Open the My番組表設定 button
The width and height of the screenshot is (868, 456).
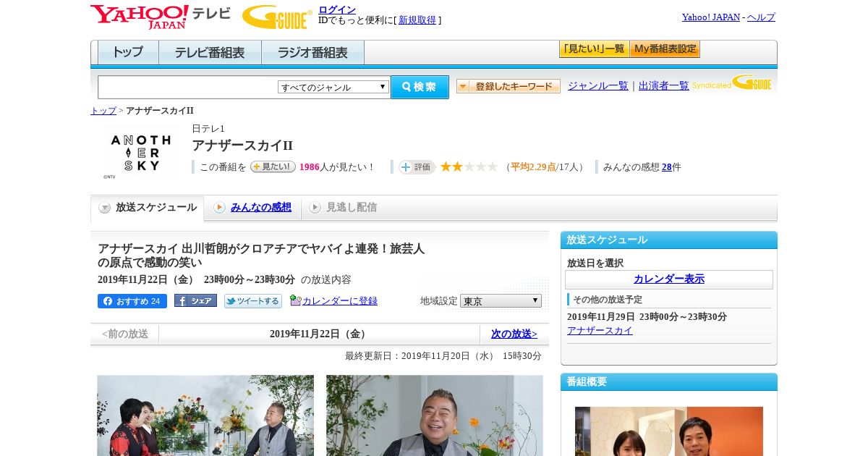[665, 49]
